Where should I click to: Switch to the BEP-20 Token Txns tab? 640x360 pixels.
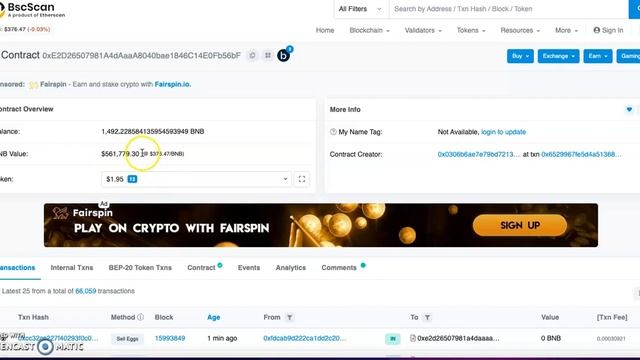click(x=140, y=268)
